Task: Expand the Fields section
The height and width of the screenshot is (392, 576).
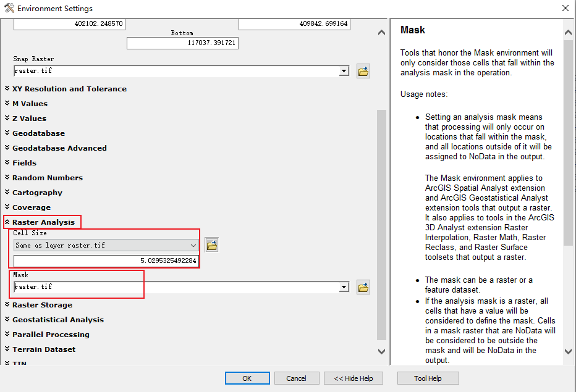Action: tap(7, 162)
